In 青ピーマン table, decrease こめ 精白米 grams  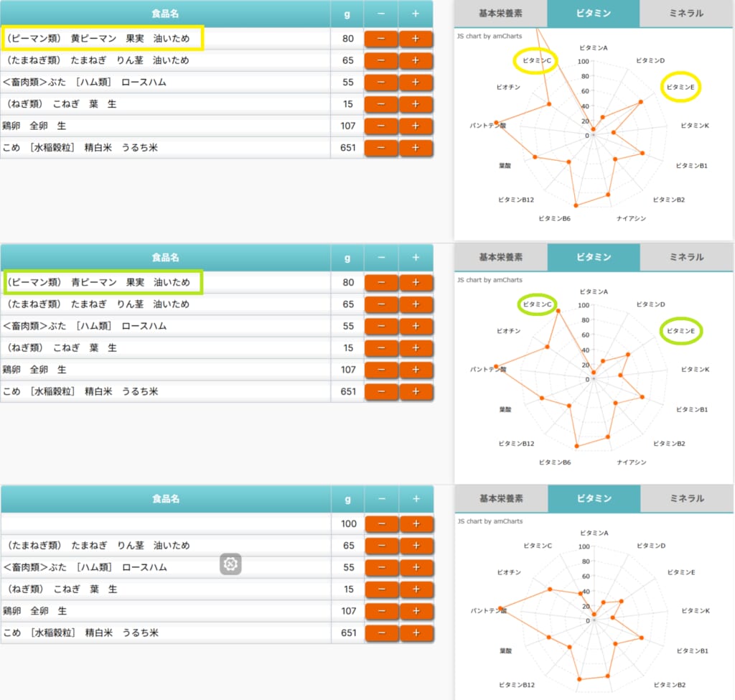pos(382,391)
